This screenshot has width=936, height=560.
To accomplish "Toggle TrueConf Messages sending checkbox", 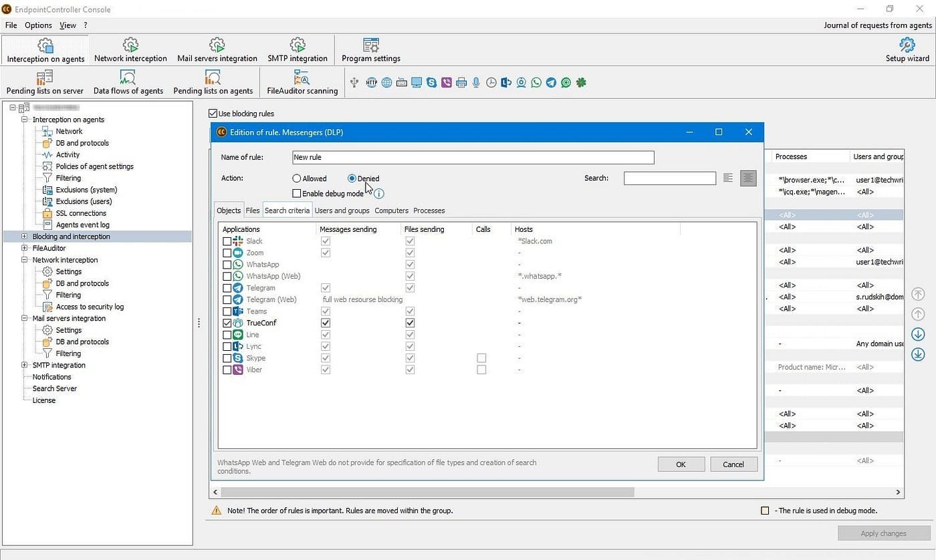I will tap(326, 323).
